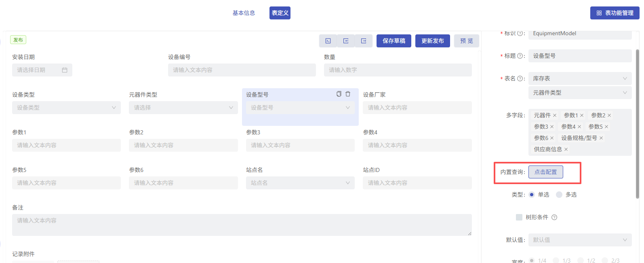Focus the 参数5 text input
The width and height of the screenshot is (644, 263).
coord(66,183)
